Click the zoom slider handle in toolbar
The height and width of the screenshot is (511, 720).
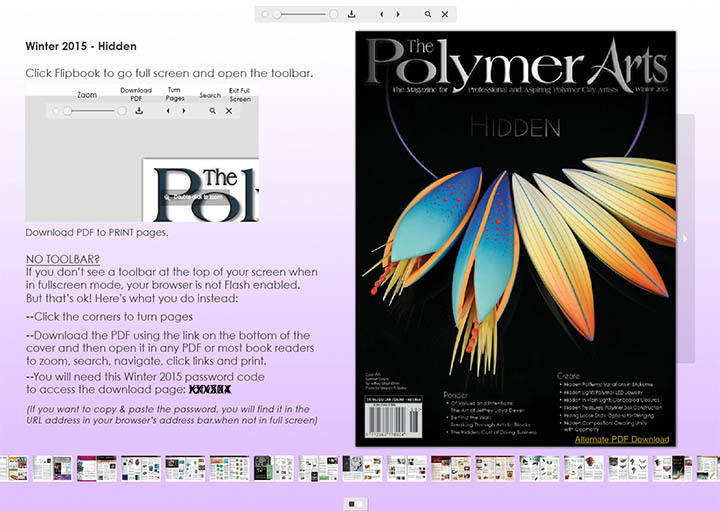click(277, 14)
